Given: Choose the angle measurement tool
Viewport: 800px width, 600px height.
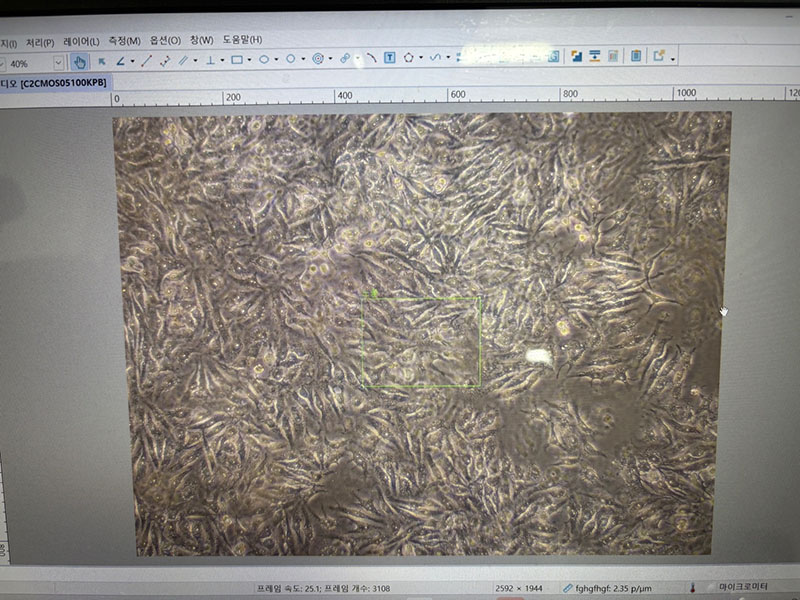Looking at the screenshot, I should pos(120,61).
